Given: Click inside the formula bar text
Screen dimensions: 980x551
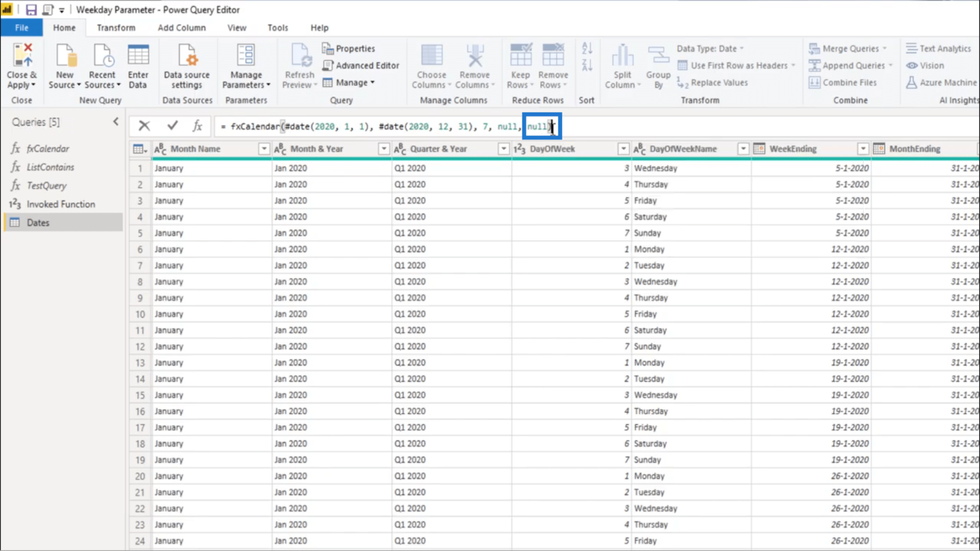Looking at the screenshot, I should tap(373, 127).
